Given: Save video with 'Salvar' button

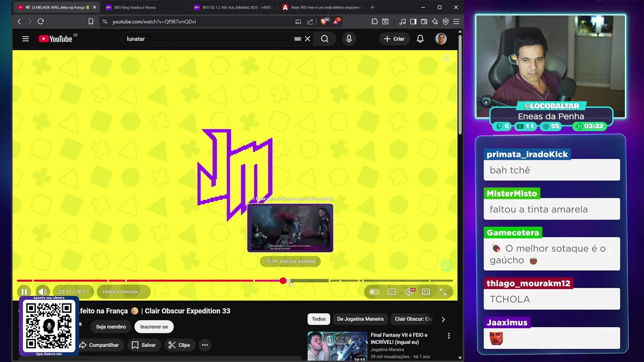Looking at the screenshot, I should tap(143, 345).
